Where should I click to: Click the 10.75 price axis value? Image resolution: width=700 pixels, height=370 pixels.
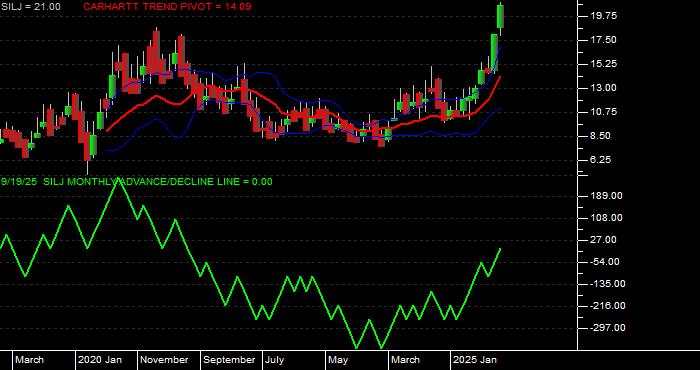(603, 112)
